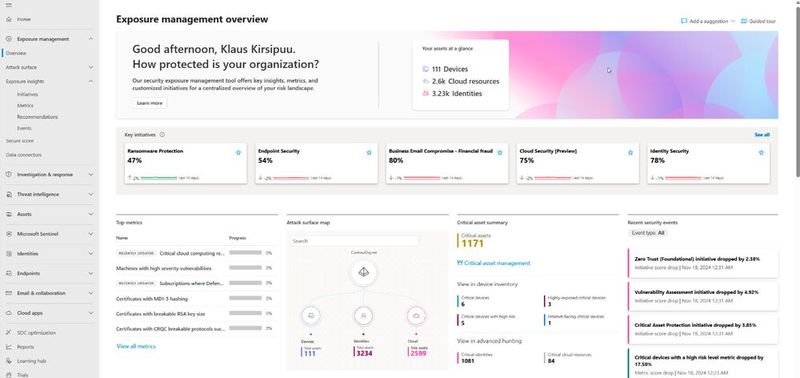Click the Critical asset management icon
800x378 pixels.
point(460,263)
